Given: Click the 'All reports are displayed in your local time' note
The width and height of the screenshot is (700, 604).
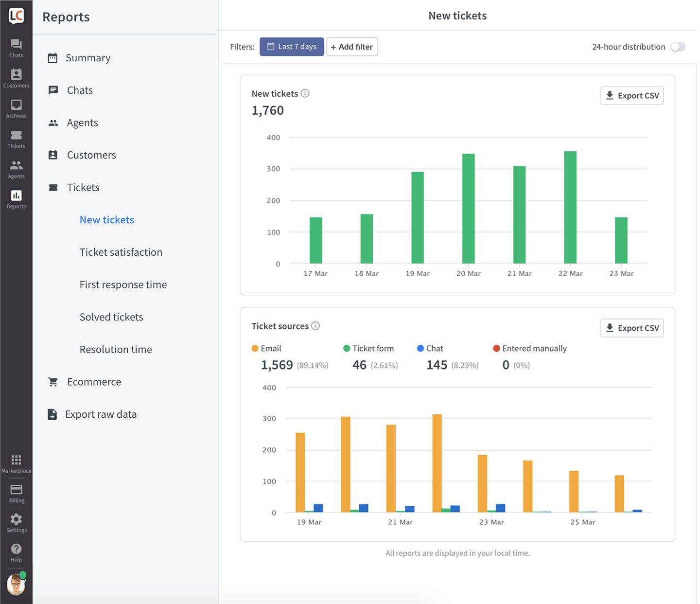Looking at the screenshot, I should click(x=457, y=553).
